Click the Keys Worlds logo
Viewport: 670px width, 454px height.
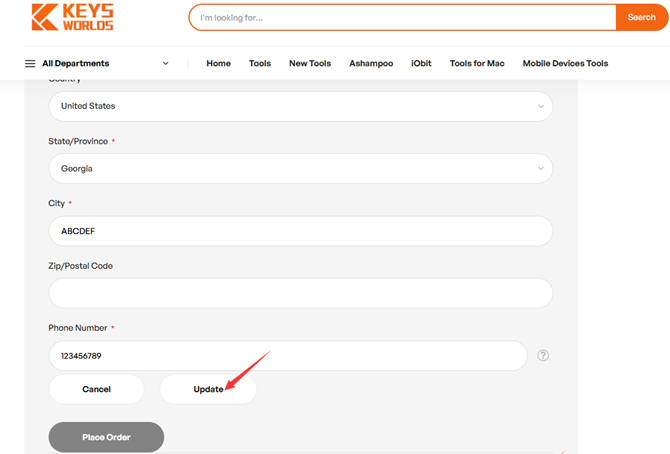(x=73, y=17)
